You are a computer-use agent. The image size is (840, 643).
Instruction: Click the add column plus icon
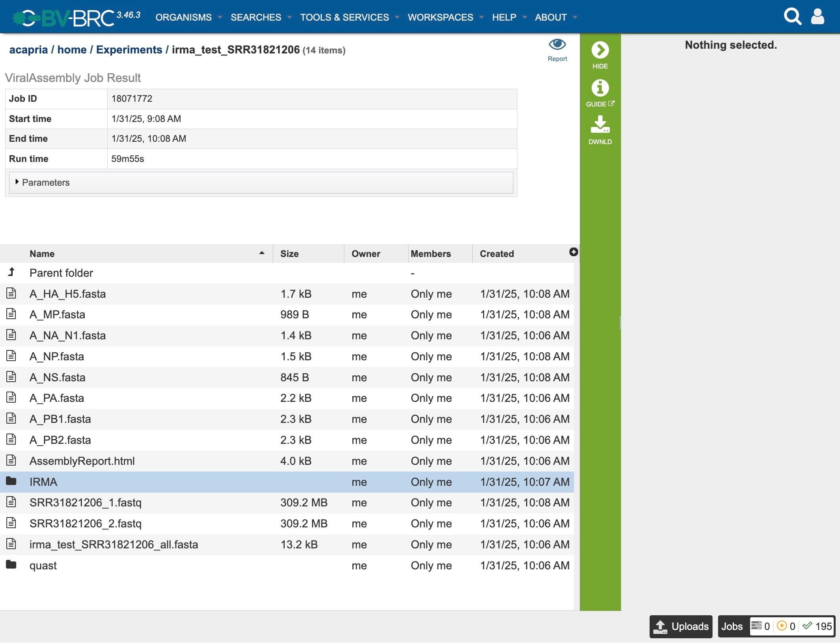[x=573, y=252]
